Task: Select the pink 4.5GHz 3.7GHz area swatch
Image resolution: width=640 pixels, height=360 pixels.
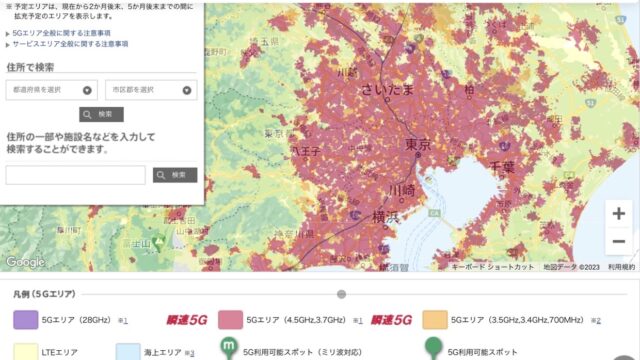Action: tap(230, 320)
